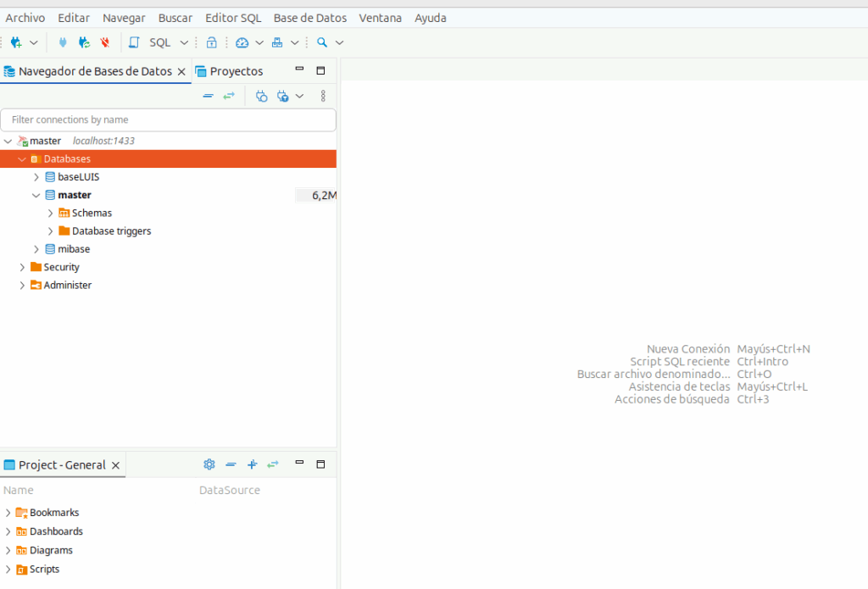
Task: Click the Project panel settings gear icon
Action: coord(209,464)
